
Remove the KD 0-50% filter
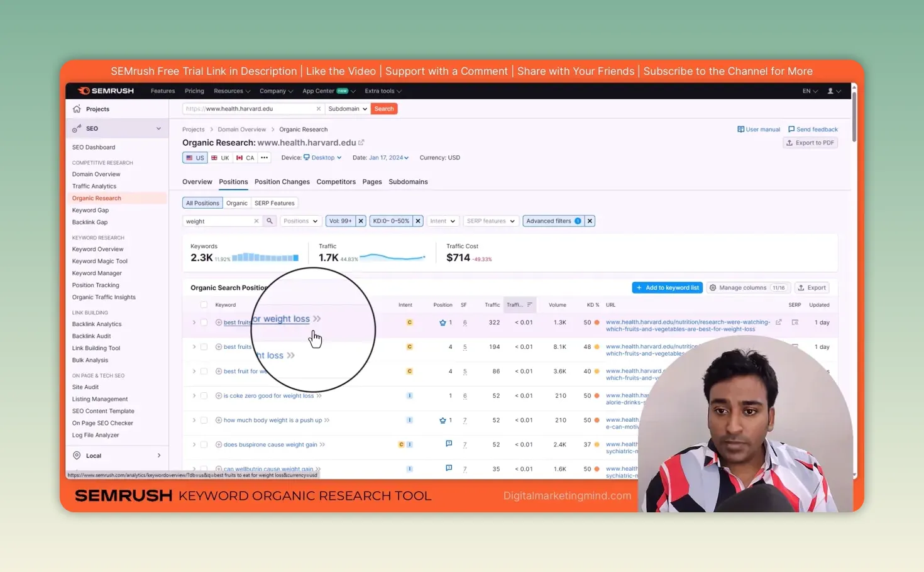point(418,221)
